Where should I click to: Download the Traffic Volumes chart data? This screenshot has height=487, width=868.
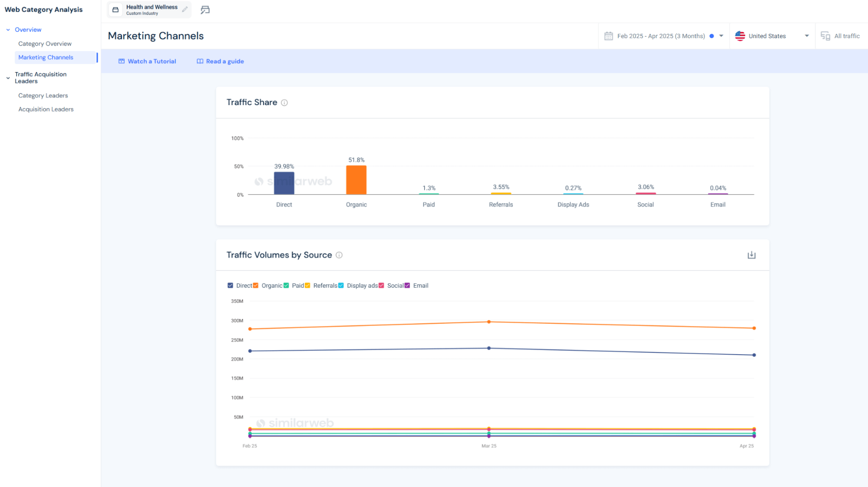(752, 255)
